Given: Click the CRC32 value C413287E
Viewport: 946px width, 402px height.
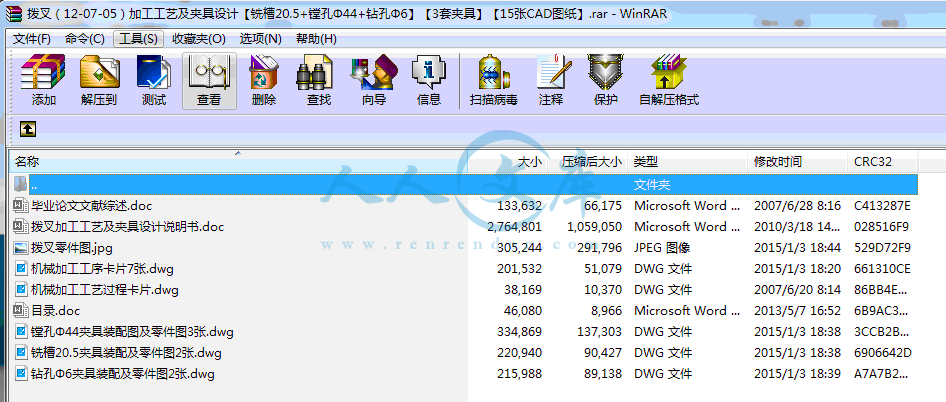Looking at the screenshot, I should (883, 206).
